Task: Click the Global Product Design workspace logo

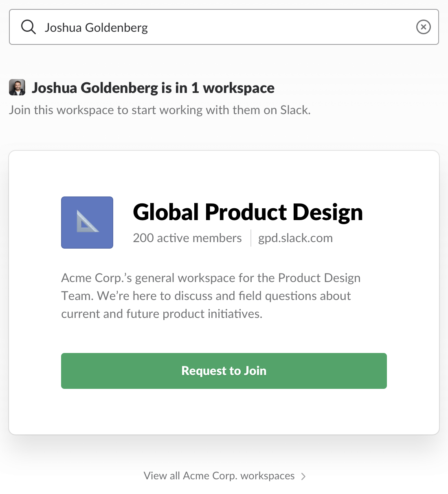Action: (87, 223)
